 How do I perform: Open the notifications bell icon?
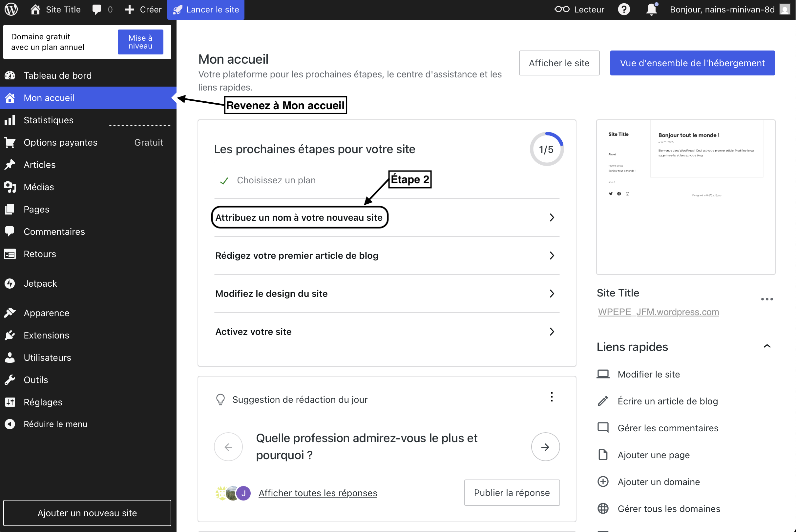point(651,10)
